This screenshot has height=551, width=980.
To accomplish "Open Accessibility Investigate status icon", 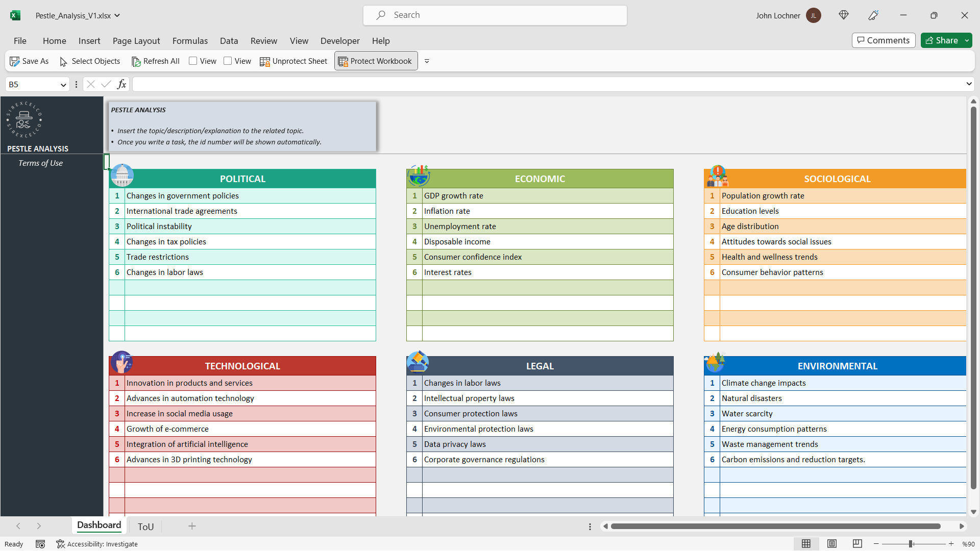I will coord(61,544).
